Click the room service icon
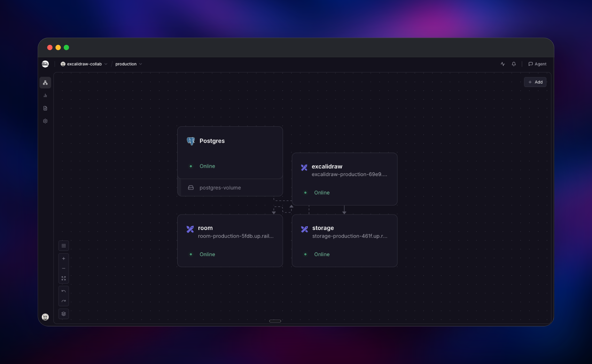This screenshot has width=592, height=364. [190, 229]
